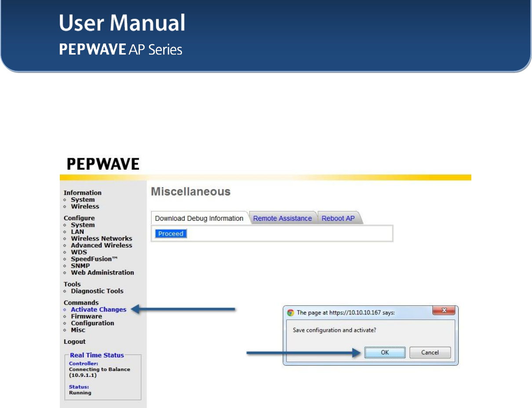Click the Configure section heading
532x408 pixels.
79,218
